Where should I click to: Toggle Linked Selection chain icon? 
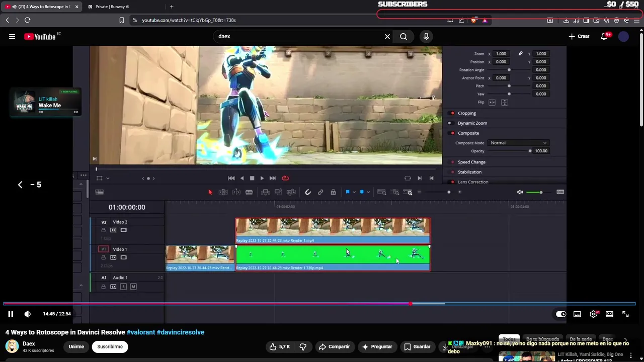[320, 192]
